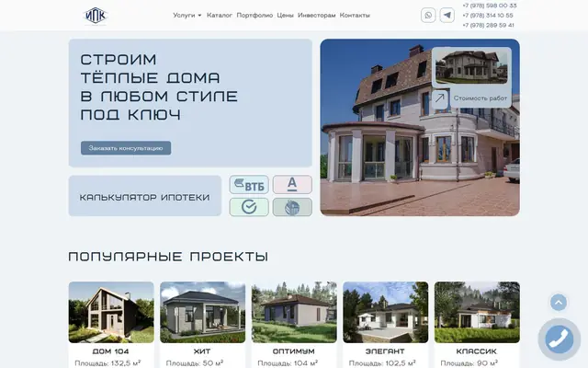Screen dimensions: 588x368
Task: Click text Площадь: 90 м²
Action: pos(469,363)
